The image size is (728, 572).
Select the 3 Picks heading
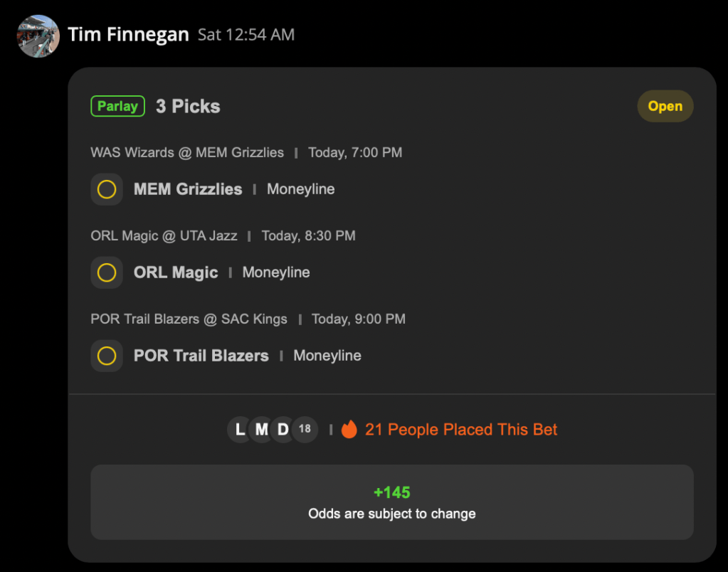(188, 106)
